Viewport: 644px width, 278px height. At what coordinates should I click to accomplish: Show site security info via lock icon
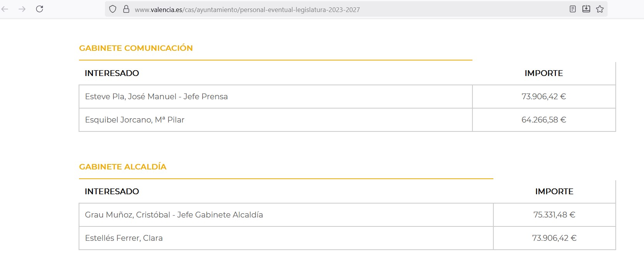click(126, 9)
